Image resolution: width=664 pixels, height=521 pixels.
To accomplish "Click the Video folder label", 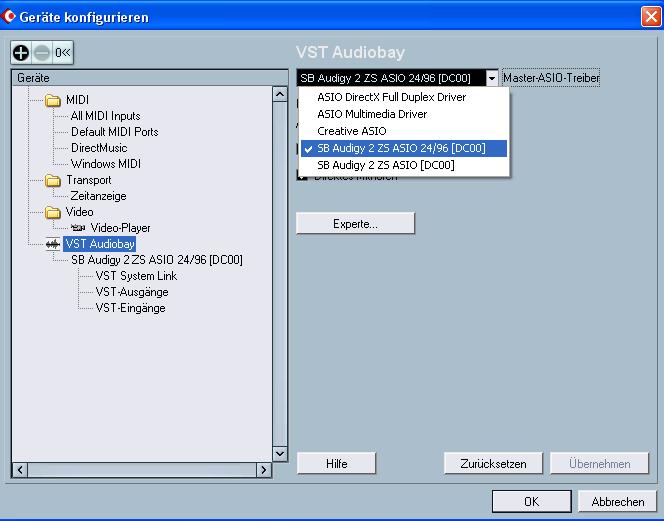I will (79, 212).
